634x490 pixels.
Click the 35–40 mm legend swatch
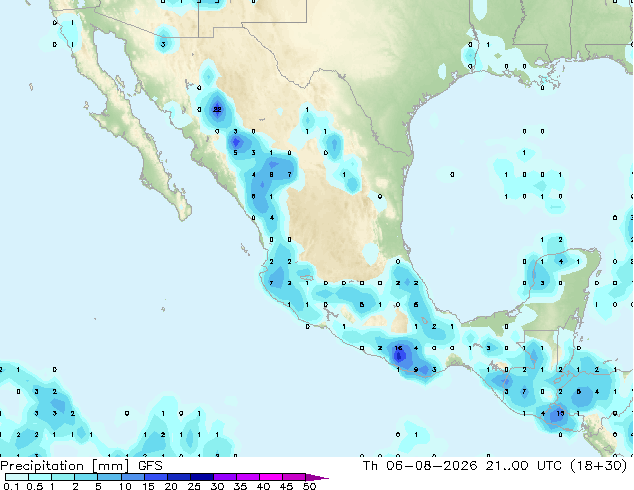coord(248,477)
